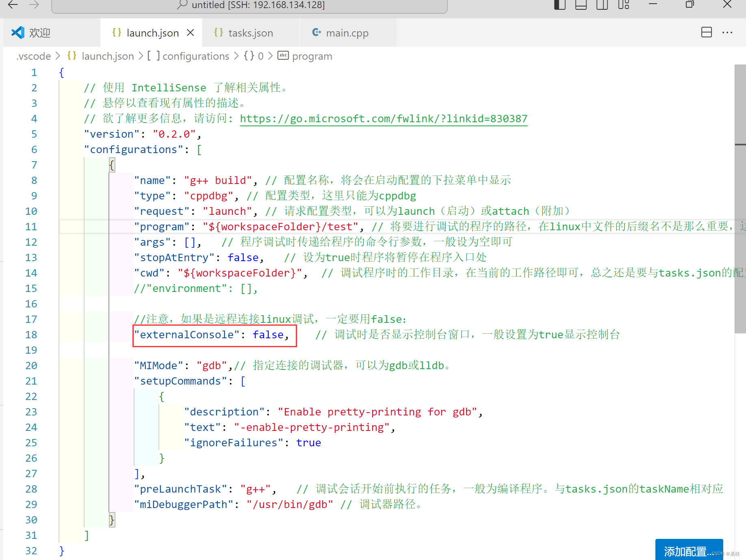Toggle the bottom panel layout icon
This screenshot has height=560, width=746.
click(x=581, y=5)
